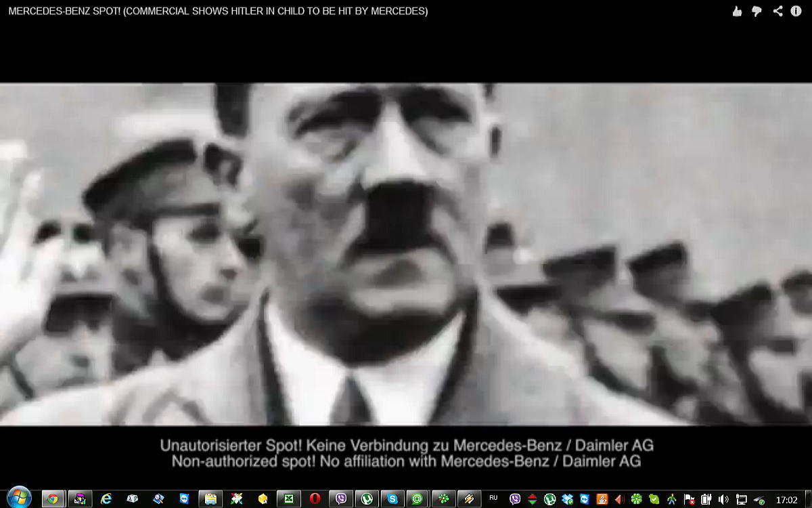Open the share video options
Viewport: 812px width, 508px height.
click(x=777, y=11)
